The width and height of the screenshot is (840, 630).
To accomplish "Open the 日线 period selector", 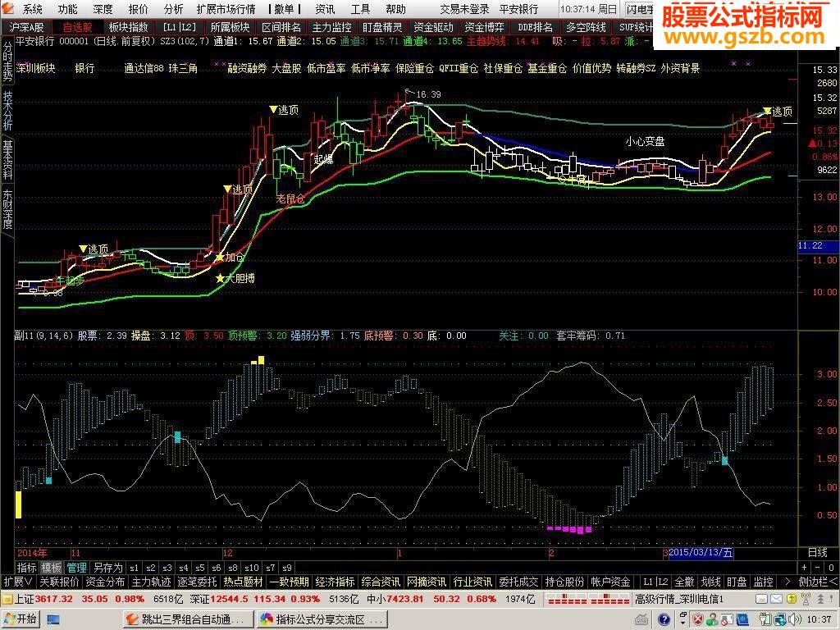I will pyautogui.click(x=818, y=552).
